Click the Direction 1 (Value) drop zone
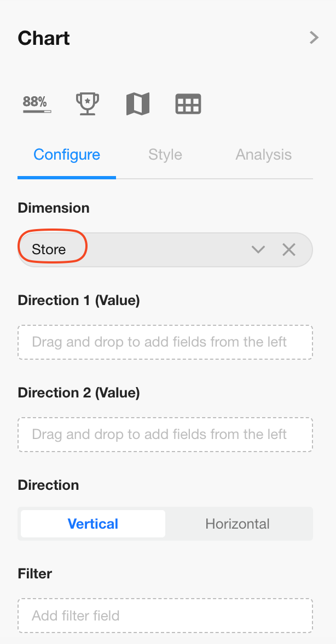The width and height of the screenshot is (336, 644). 165,342
